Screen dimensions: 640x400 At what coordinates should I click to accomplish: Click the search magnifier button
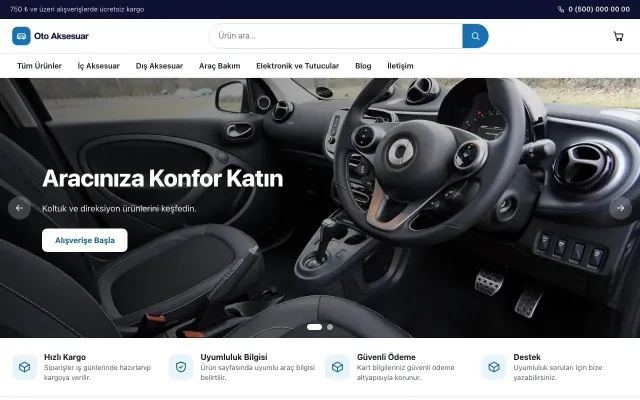(x=475, y=36)
